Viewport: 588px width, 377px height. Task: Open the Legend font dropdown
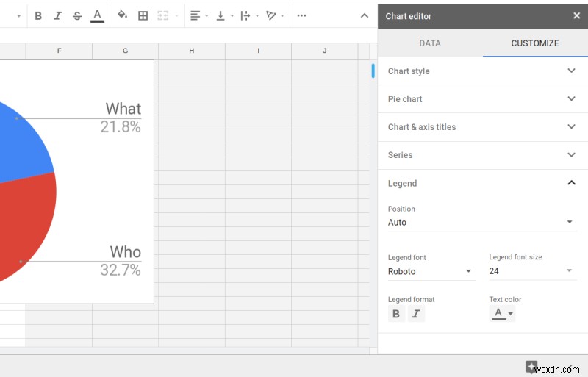coord(431,271)
